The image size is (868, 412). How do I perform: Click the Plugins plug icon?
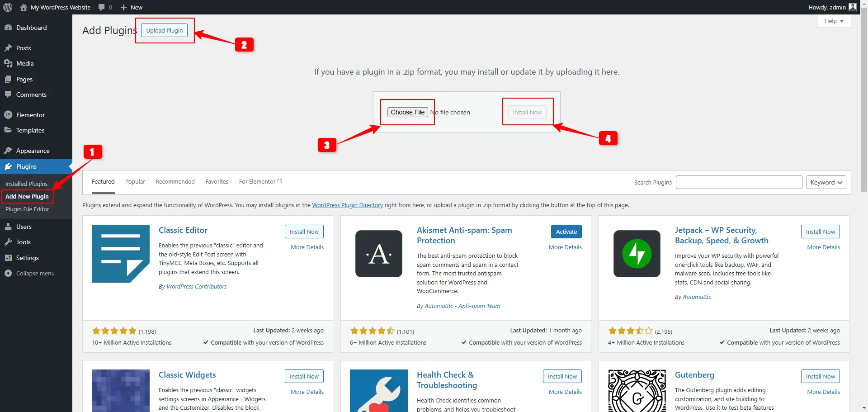(x=8, y=166)
